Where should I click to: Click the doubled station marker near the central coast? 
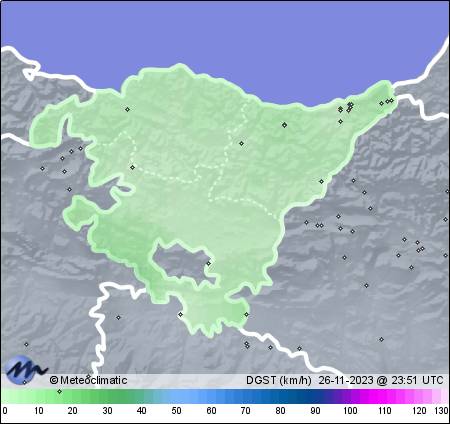(x=284, y=125)
